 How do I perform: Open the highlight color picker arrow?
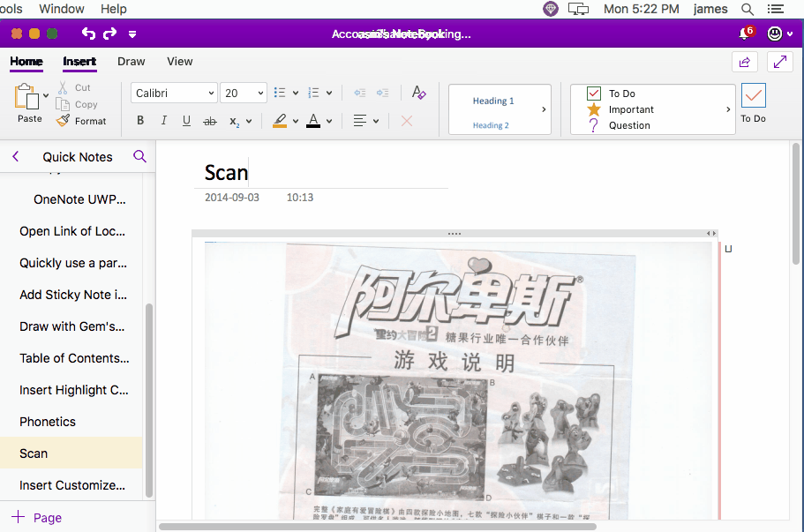(x=296, y=122)
